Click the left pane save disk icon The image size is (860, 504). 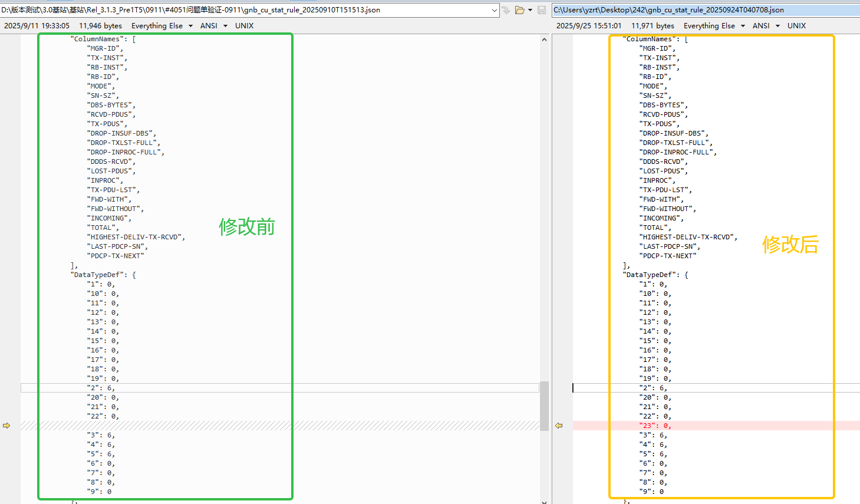tap(542, 10)
